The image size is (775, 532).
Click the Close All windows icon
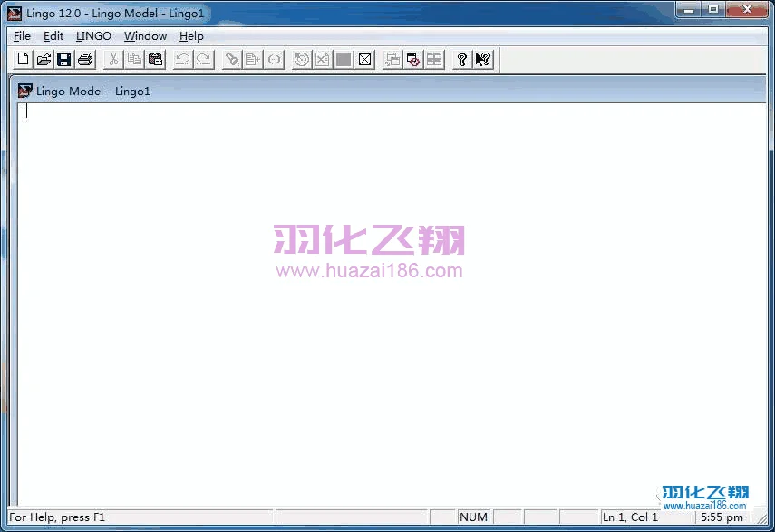click(413, 59)
